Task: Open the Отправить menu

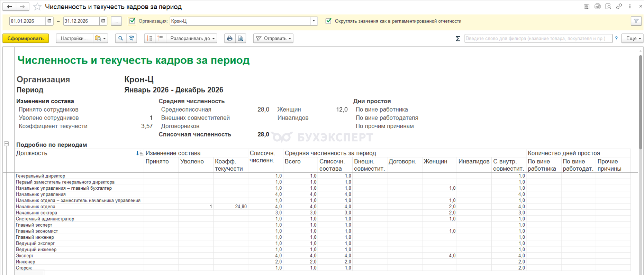Action: pyautogui.click(x=273, y=38)
